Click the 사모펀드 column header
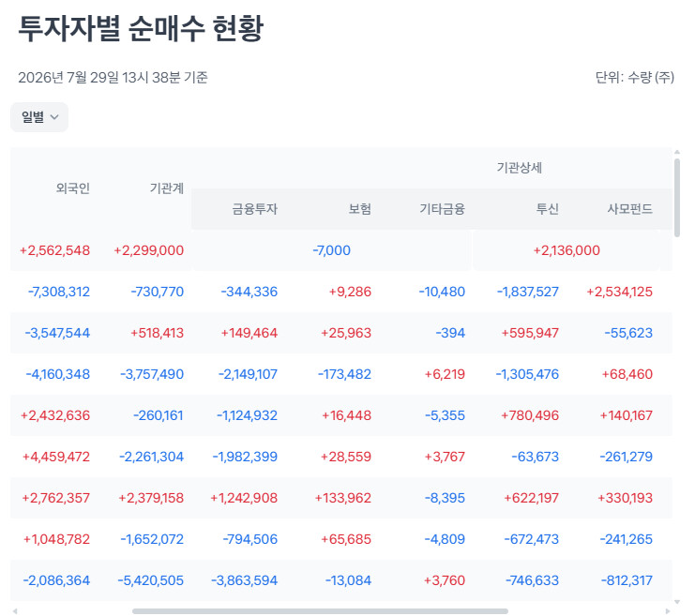Viewport: 695px width, 616px height. point(630,209)
